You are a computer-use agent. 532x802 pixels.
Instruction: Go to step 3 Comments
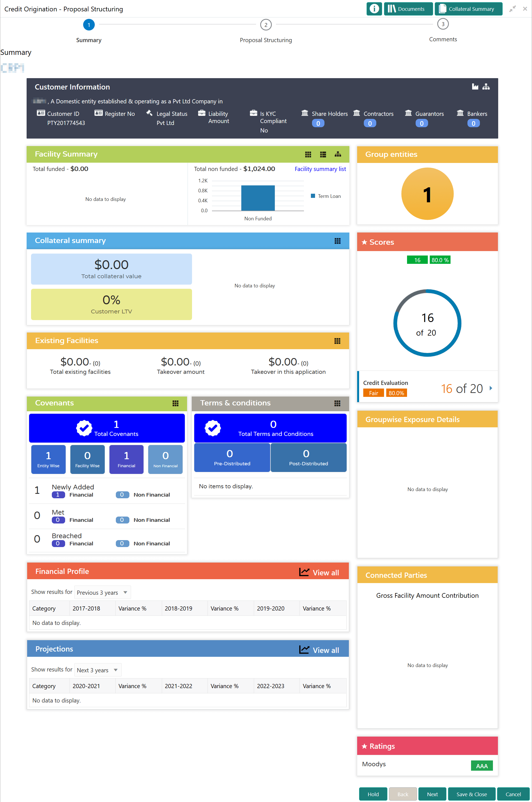pos(443,24)
